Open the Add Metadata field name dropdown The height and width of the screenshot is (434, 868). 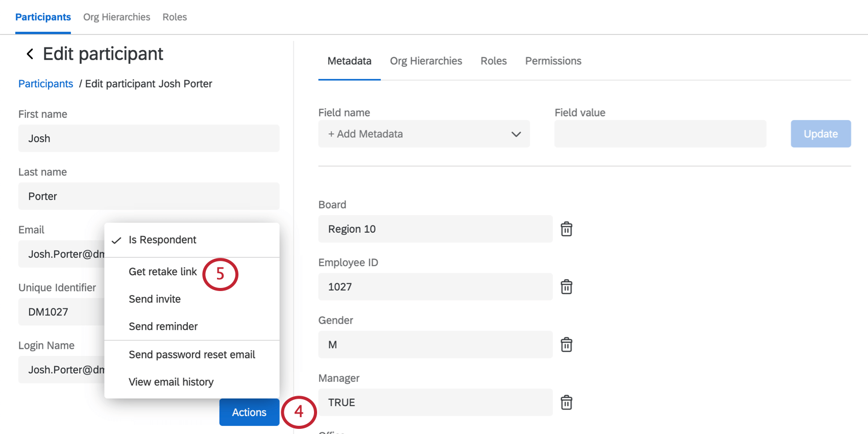424,134
